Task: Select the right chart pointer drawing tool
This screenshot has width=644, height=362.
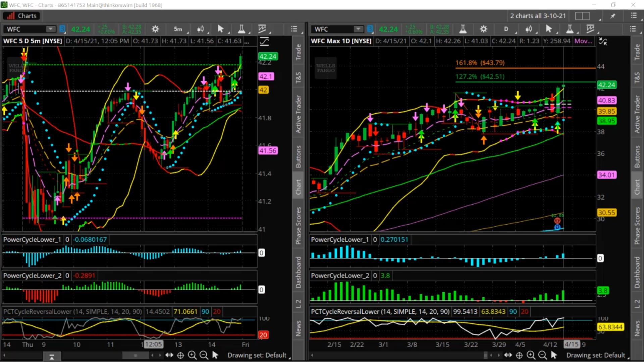Action: pos(549,29)
